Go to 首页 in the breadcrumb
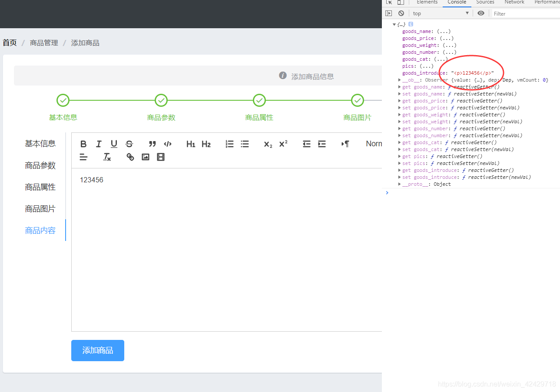The height and width of the screenshot is (392, 560). pyautogui.click(x=10, y=43)
